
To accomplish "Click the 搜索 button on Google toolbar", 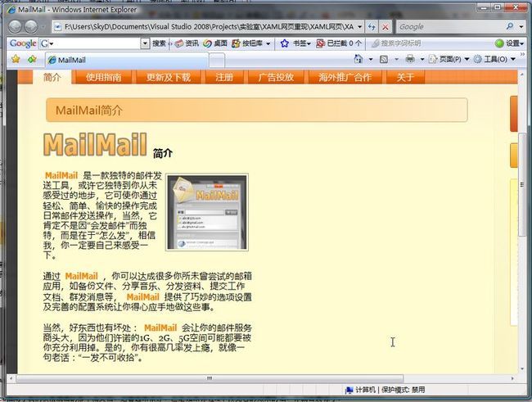I will (x=159, y=43).
